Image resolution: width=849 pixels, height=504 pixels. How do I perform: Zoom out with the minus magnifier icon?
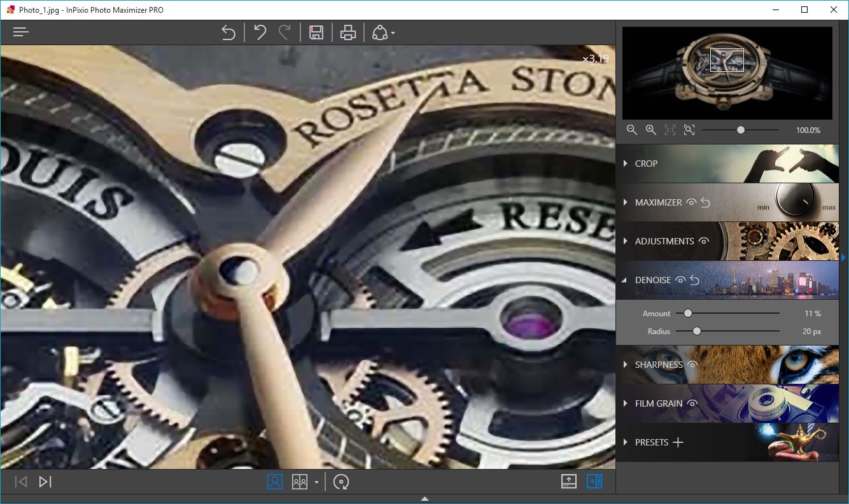point(632,130)
